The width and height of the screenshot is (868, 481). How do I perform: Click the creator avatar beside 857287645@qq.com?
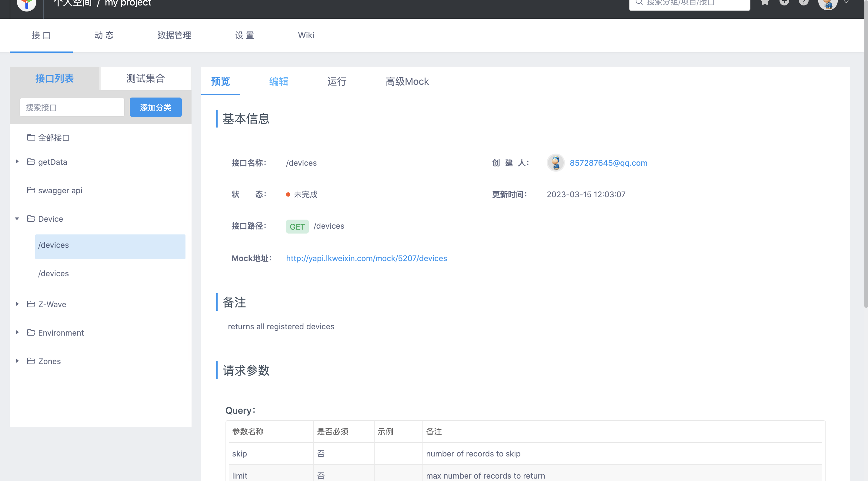pos(555,163)
